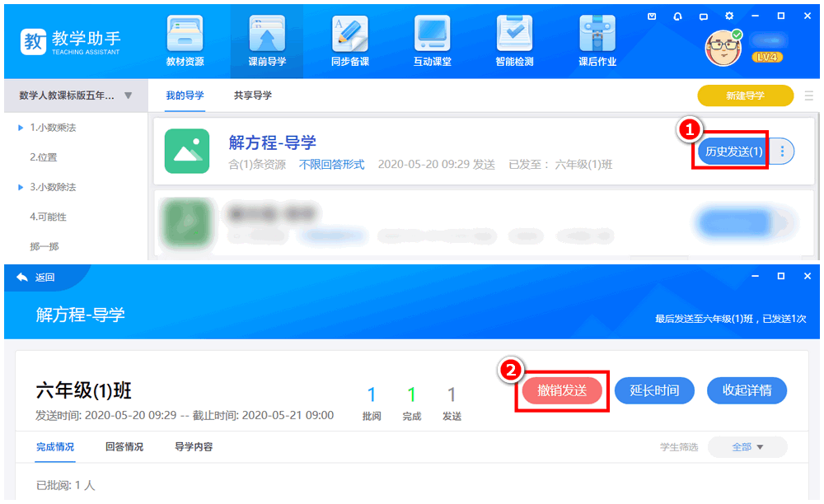The width and height of the screenshot is (824, 504).
Task: Click the 延长时间 button
Action: click(x=654, y=390)
